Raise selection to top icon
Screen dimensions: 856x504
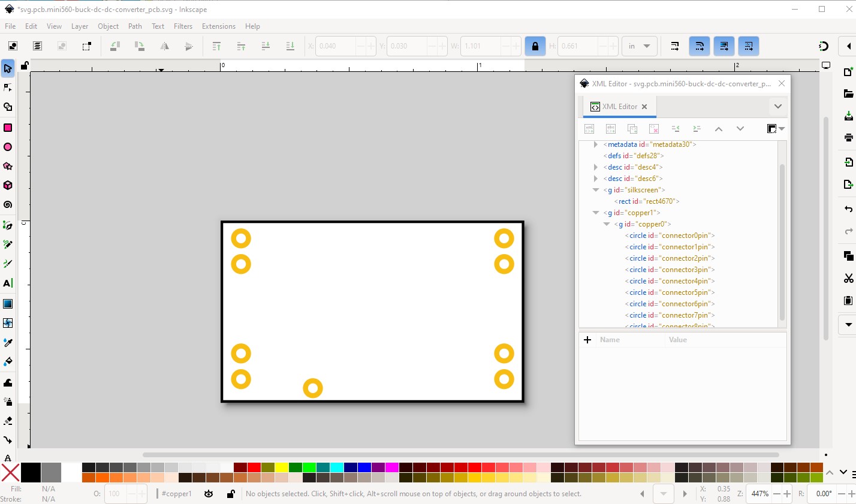click(216, 46)
